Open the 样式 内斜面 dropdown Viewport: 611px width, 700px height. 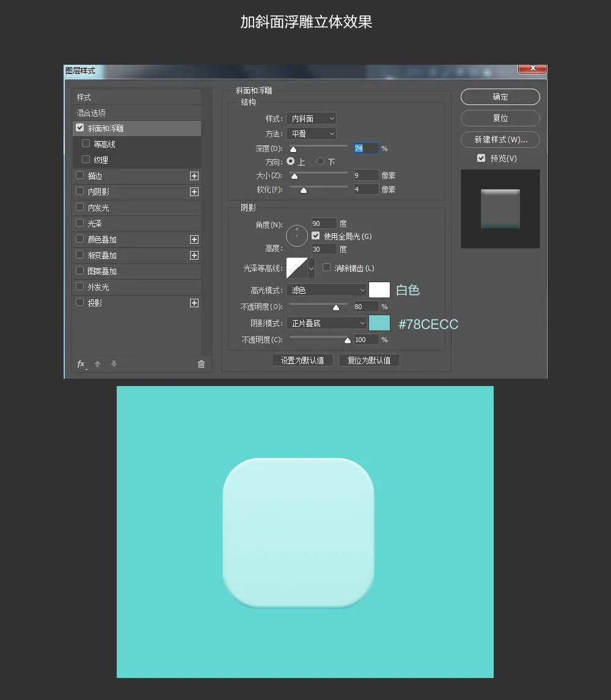(x=312, y=118)
